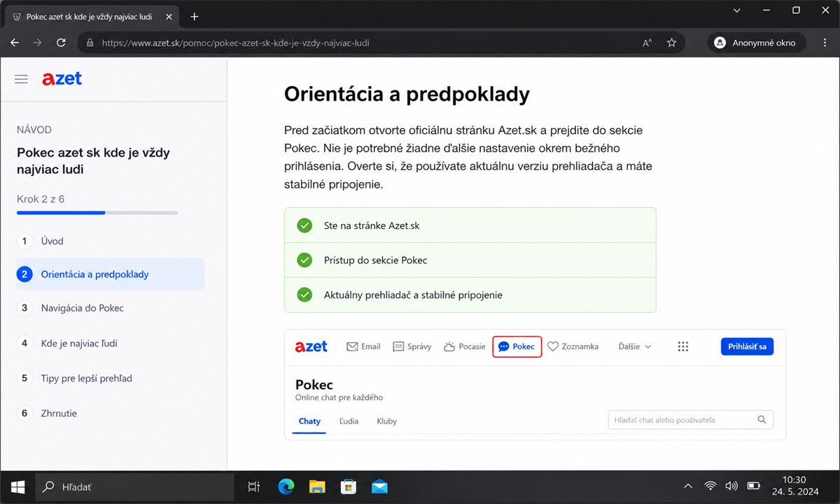
Task: Click green check for Aktuálny prehliadač item
Action: point(304,295)
